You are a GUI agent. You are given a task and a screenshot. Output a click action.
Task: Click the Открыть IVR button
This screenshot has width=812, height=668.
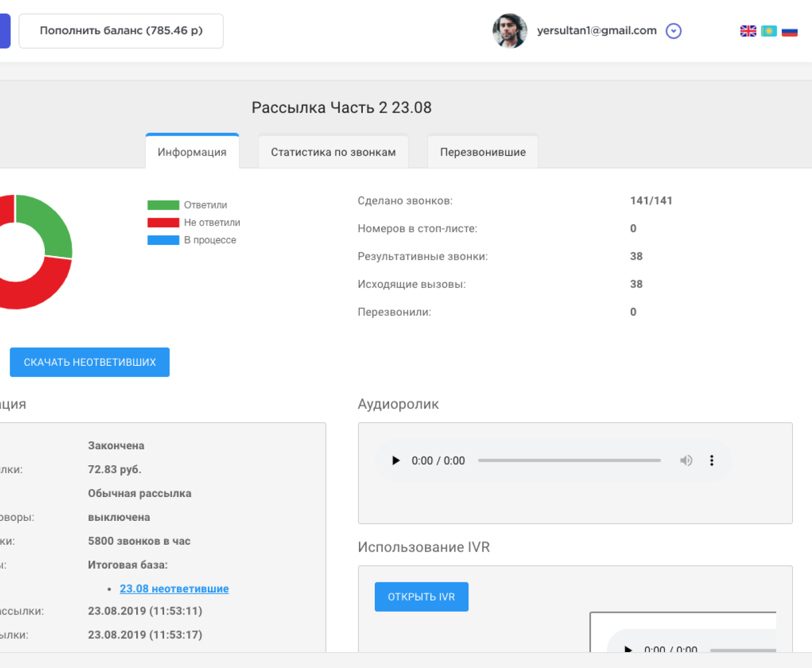click(421, 597)
